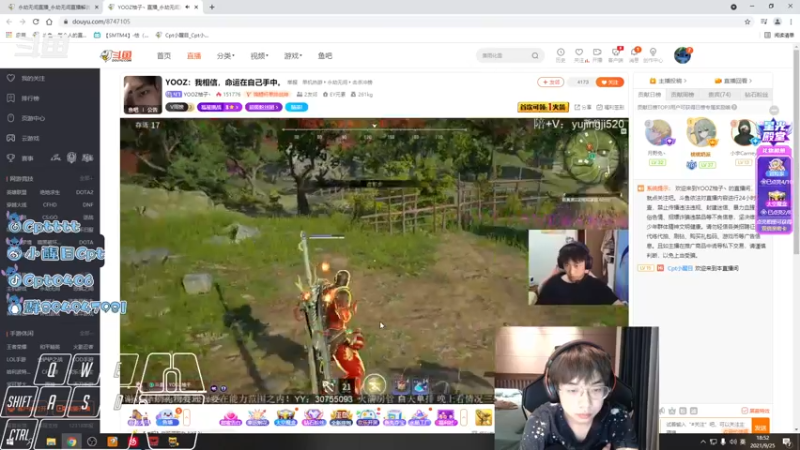Click the orange 关注 follow button
Screen dimensions: 800x450
[610, 82]
